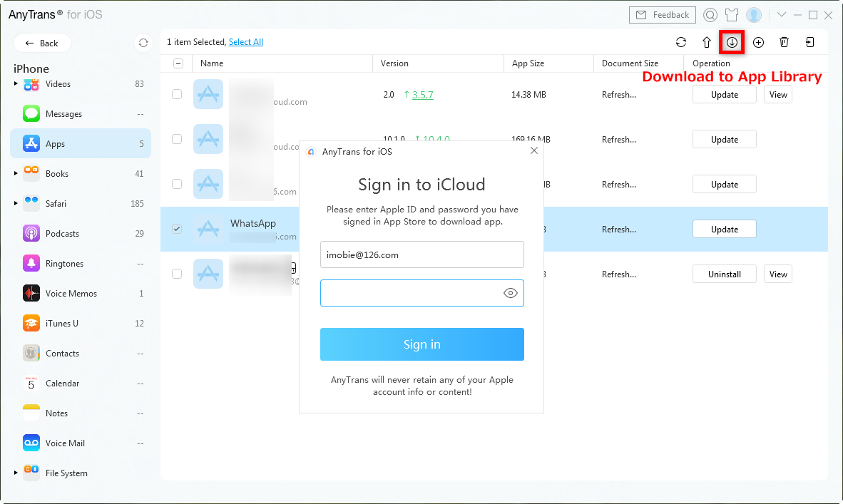This screenshot has height=504, width=843.
Task: Click the 14.38 MB app size cell
Action: coord(528,95)
